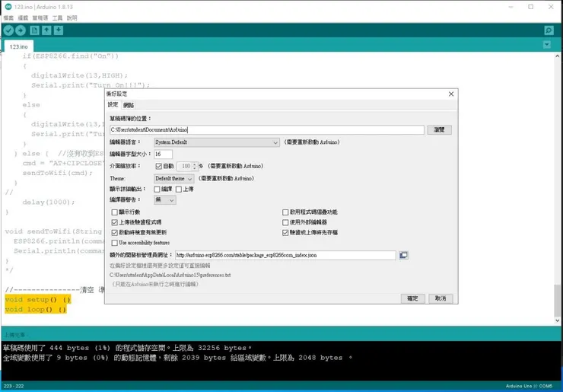Open the 檔案 (File) menu
The width and height of the screenshot is (563, 392).
[8, 18]
